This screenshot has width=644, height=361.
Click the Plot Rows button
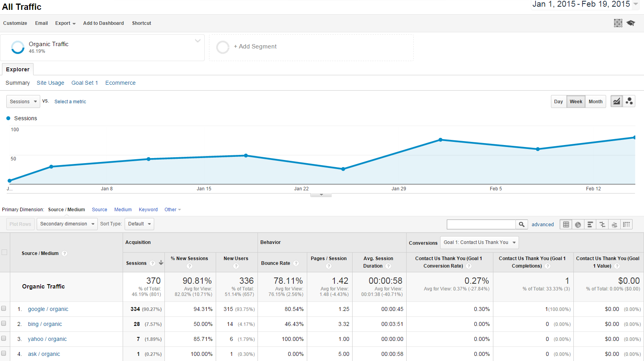click(x=21, y=224)
